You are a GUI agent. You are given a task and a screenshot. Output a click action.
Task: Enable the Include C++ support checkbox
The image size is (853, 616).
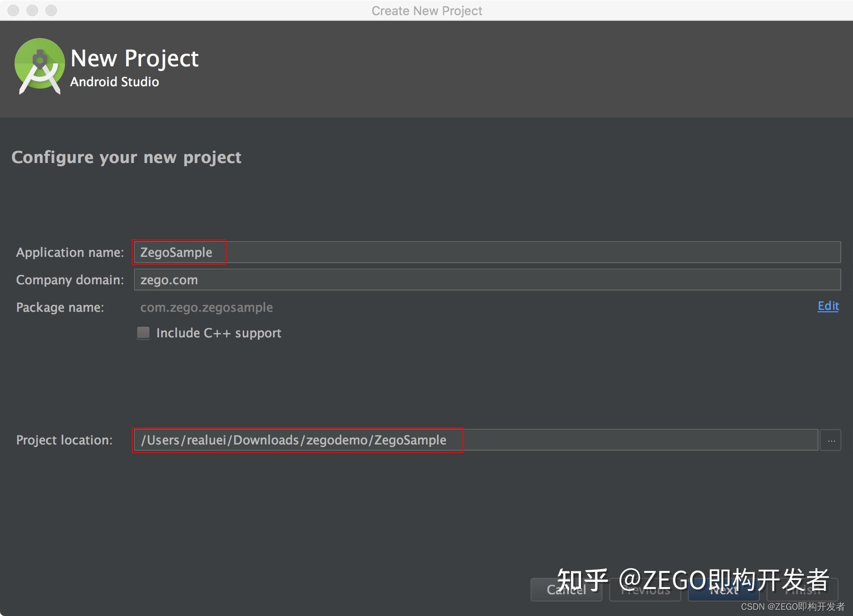pos(143,333)
